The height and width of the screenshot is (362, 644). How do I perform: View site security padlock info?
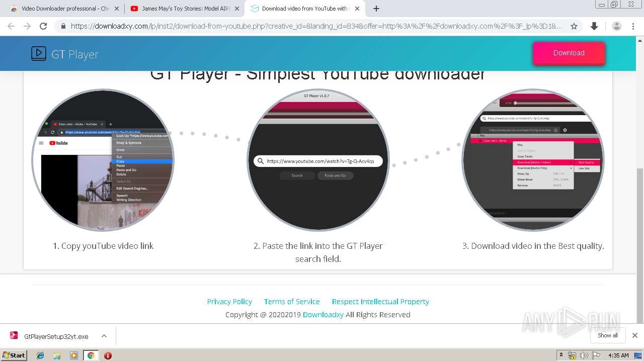63,26
